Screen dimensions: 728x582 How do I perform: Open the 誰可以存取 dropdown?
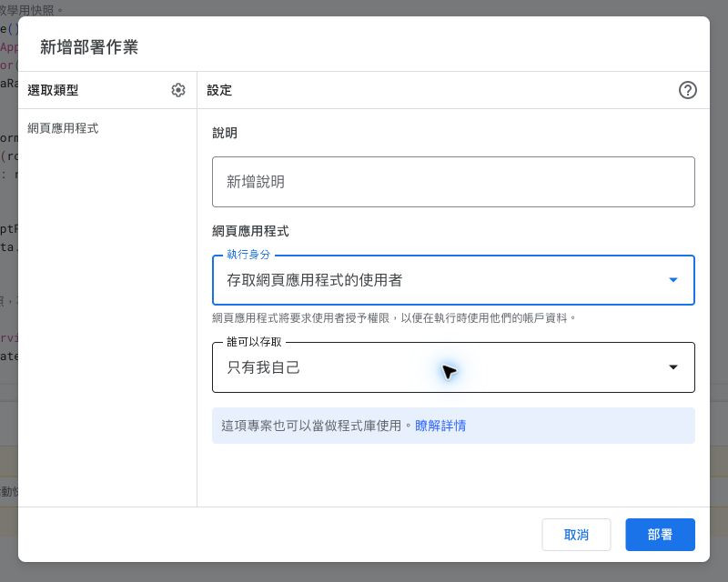[453, 367]
